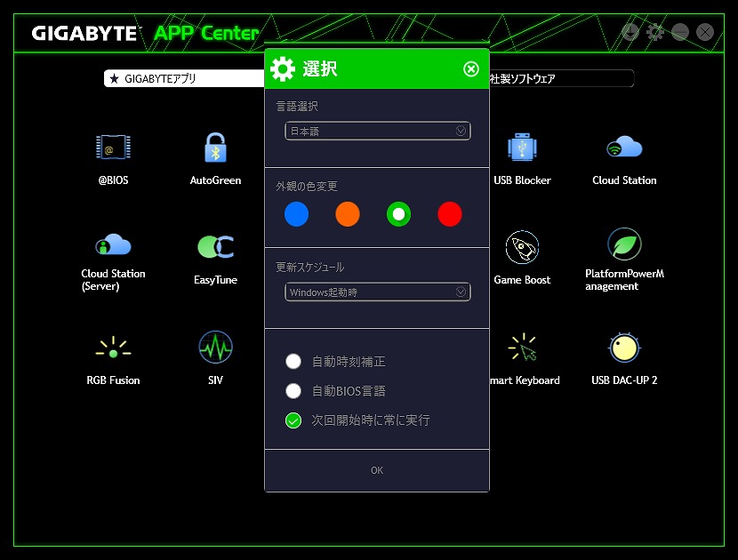Viewport: 738px width, 560px height.
Task: Click the USB DAC-UP 2 label text
Action: pos(624,380)
